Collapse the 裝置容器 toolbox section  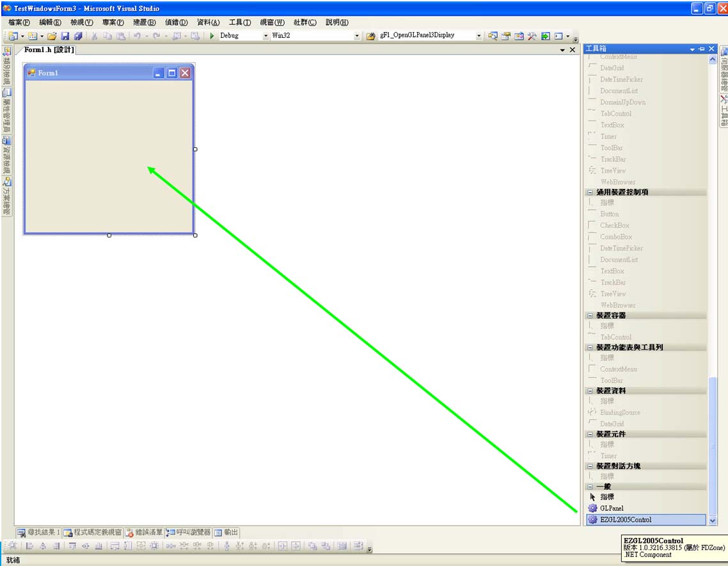[x=590, y=316]
